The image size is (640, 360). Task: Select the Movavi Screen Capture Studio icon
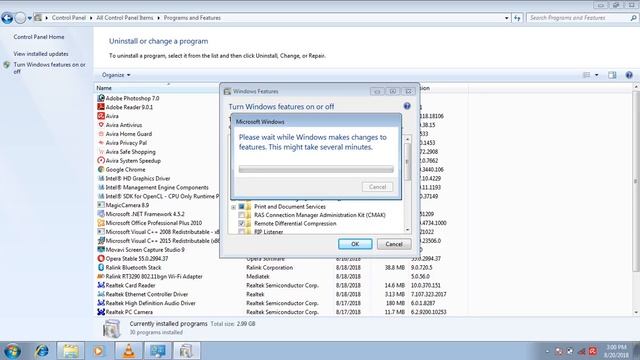point(101,249)
